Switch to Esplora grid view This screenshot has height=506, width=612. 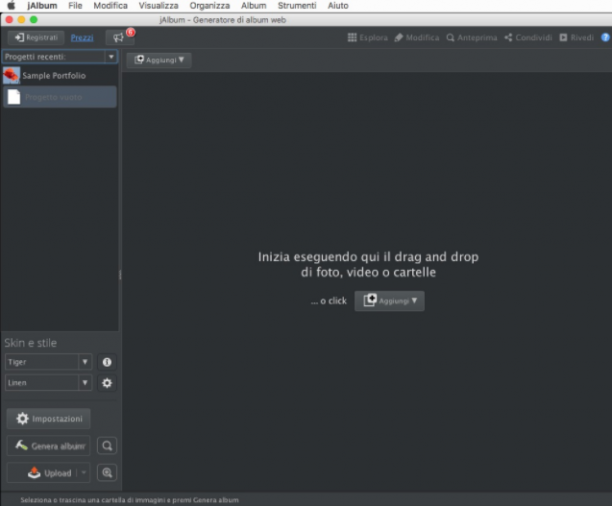(368, 37)
